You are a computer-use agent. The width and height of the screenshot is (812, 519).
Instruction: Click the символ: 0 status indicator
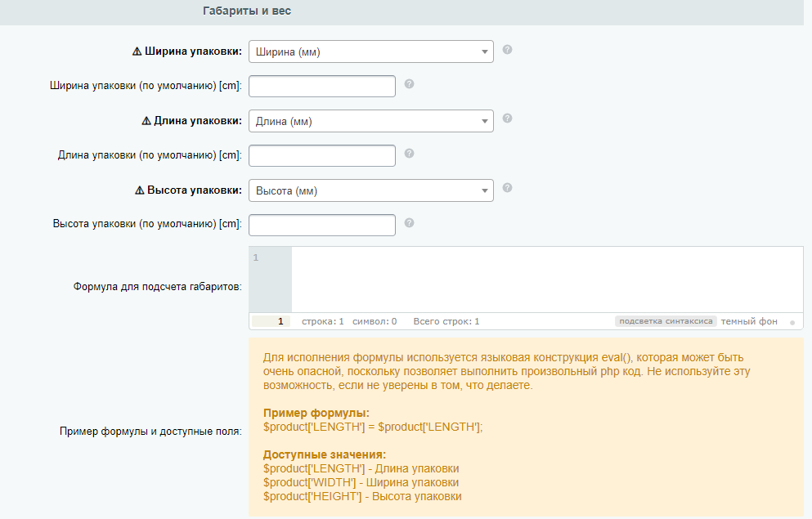click(x=375, y=321)
